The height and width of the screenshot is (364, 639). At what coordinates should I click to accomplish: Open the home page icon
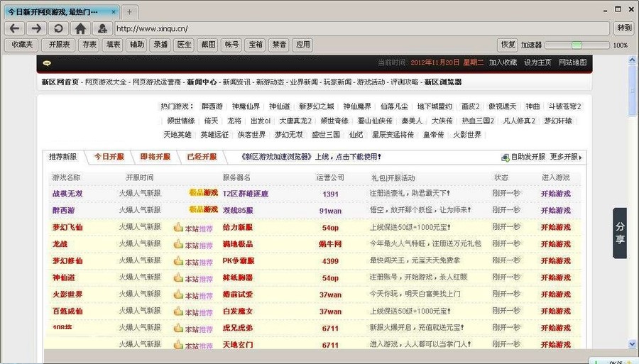[x=81, y=28]
